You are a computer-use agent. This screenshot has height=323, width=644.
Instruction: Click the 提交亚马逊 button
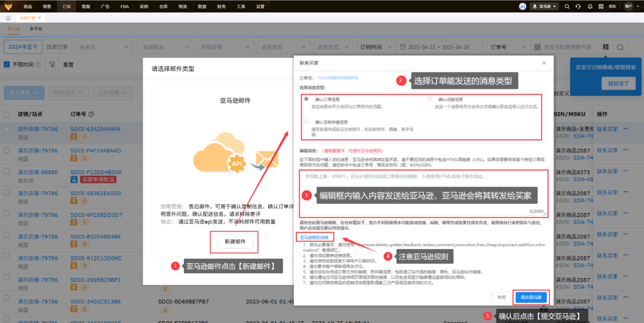[531, 297]
